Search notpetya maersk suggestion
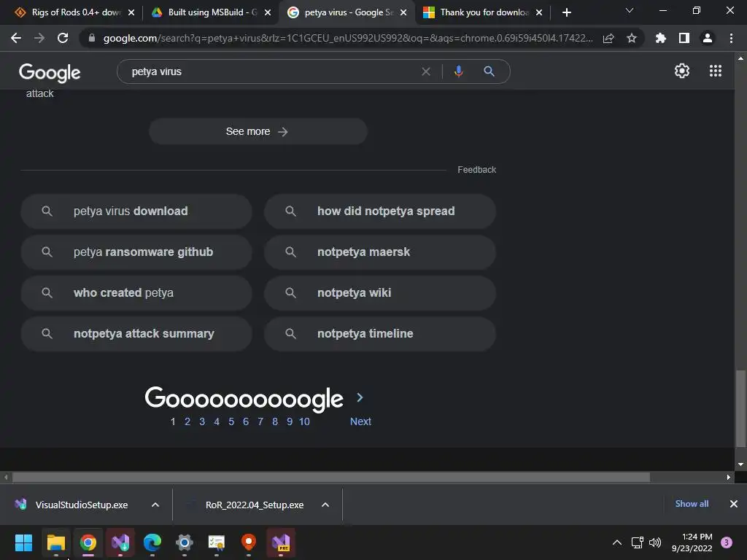747x560 pixels. coord(380,252)
